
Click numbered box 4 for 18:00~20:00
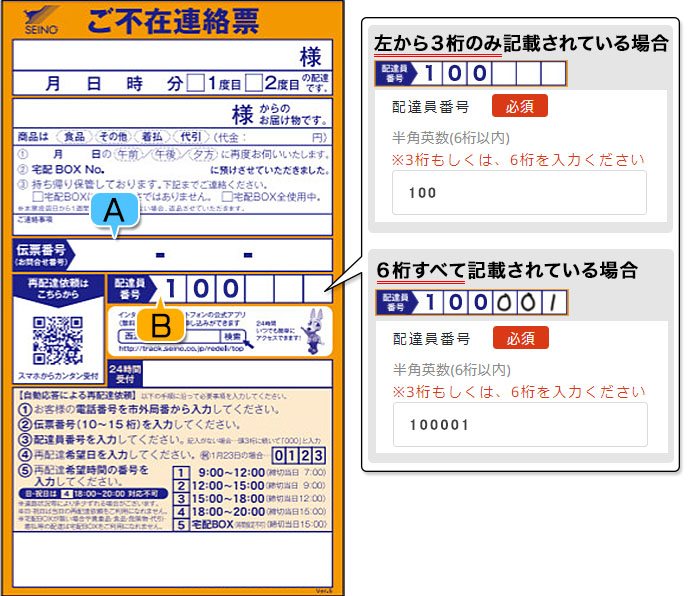[x=181, y=512]
